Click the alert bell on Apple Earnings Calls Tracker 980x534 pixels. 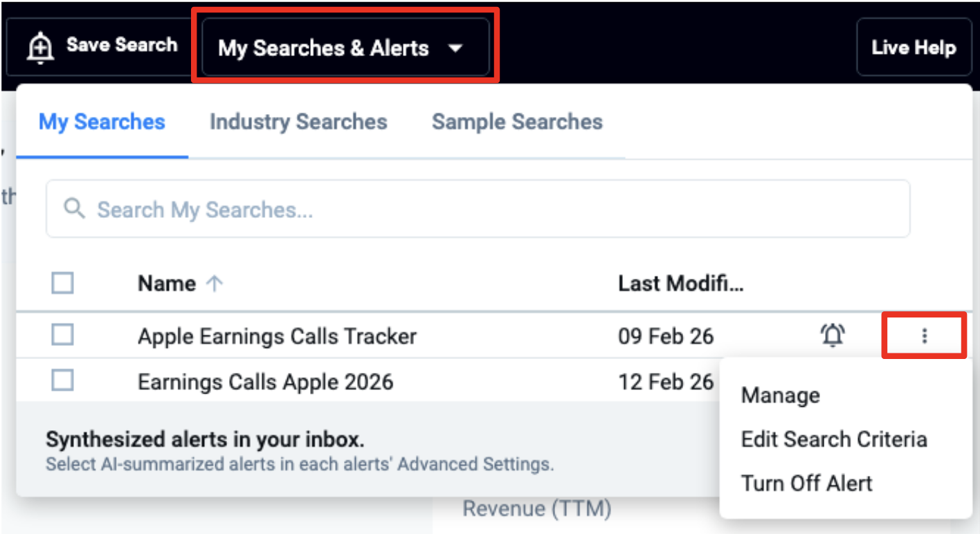click(x=833, y=335)
